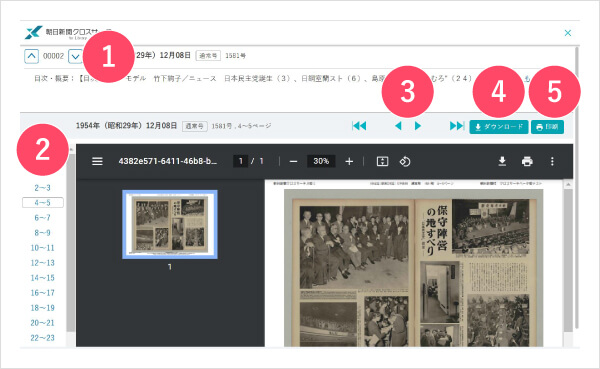
Task: Download the PDF from the dark toolbar icon
Action: pos(502,161)
